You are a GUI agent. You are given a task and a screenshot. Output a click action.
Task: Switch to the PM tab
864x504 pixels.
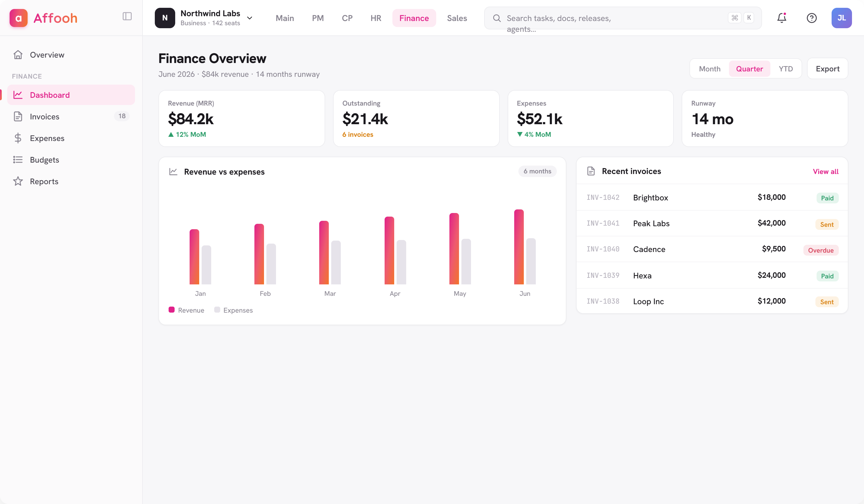click(317, 18)
